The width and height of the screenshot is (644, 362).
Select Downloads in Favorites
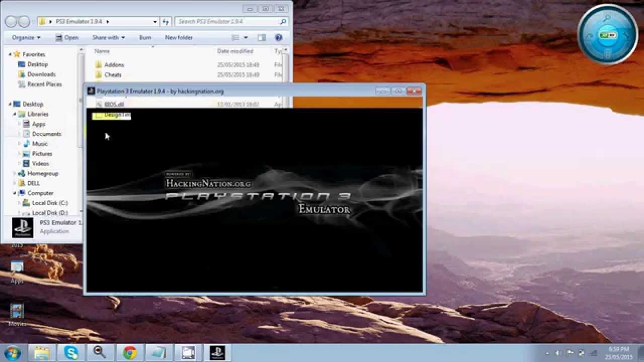coord(41,74)
